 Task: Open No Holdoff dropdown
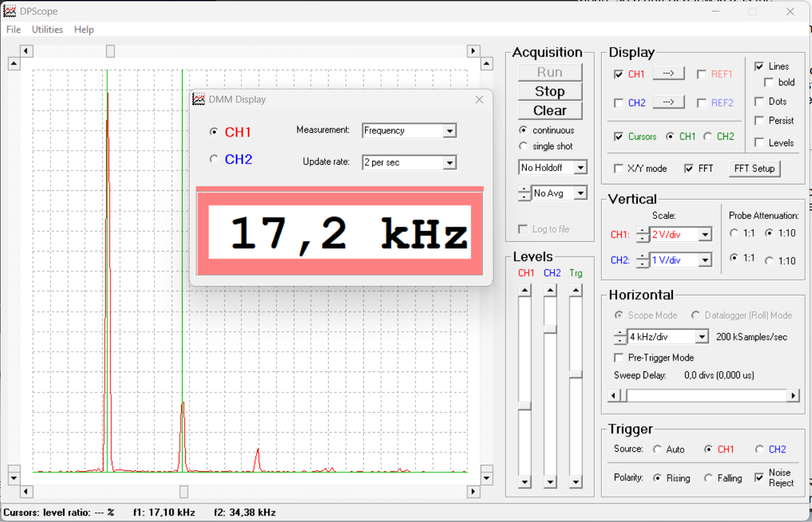click(x=580, y=168)
